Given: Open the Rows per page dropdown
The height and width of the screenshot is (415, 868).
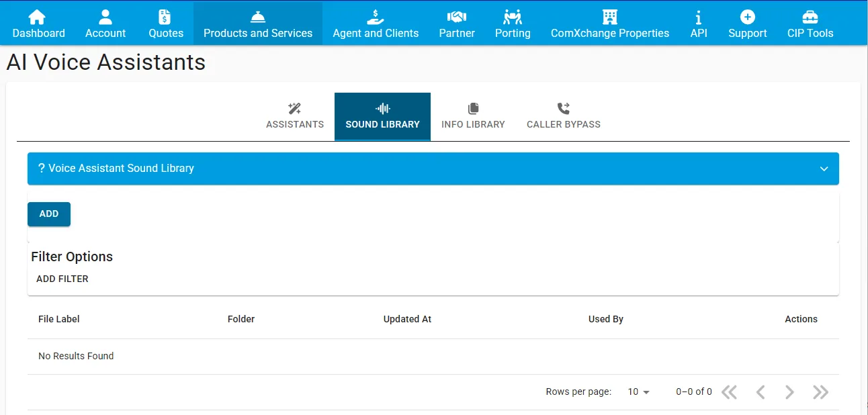Looking at the screenshot, I should (x=639, y=392).
